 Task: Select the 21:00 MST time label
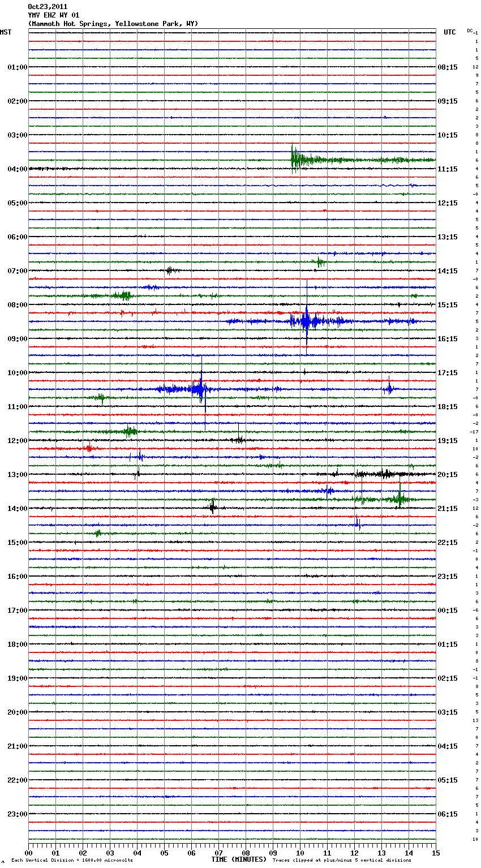point(17,746)
